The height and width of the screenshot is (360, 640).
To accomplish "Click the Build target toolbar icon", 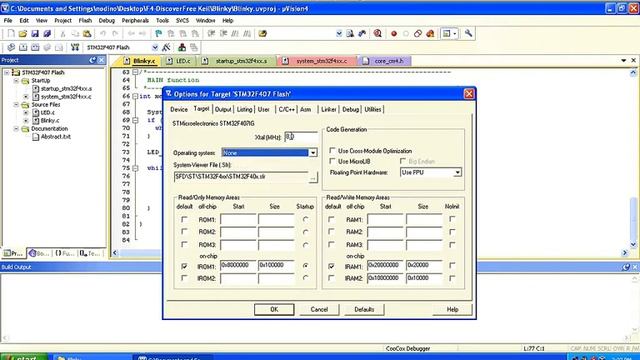I will pos(23,47).
